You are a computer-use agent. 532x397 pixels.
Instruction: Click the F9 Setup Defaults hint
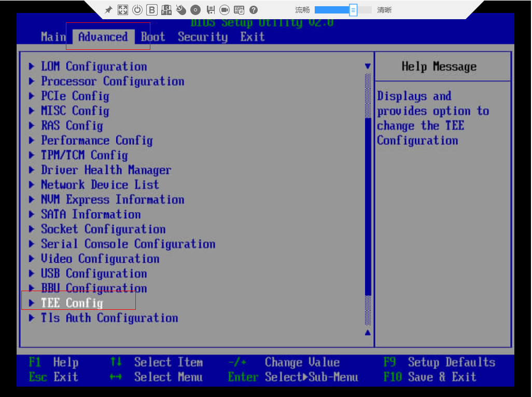coord(439,362)
